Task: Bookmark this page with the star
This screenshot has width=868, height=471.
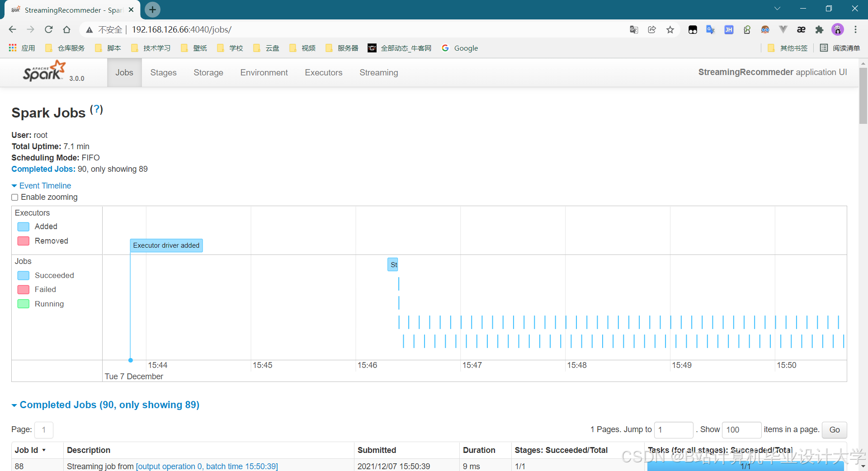Action: click(670, 30)
